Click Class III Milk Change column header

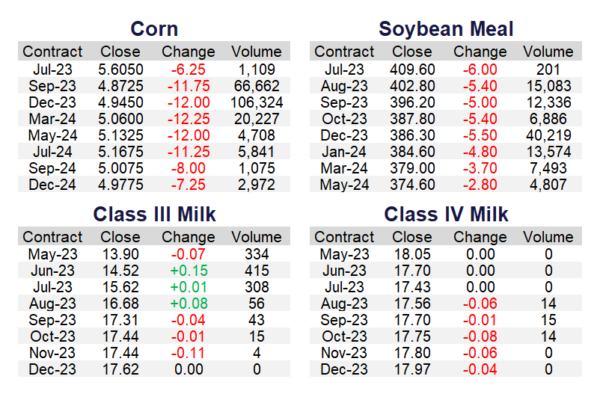188,237
